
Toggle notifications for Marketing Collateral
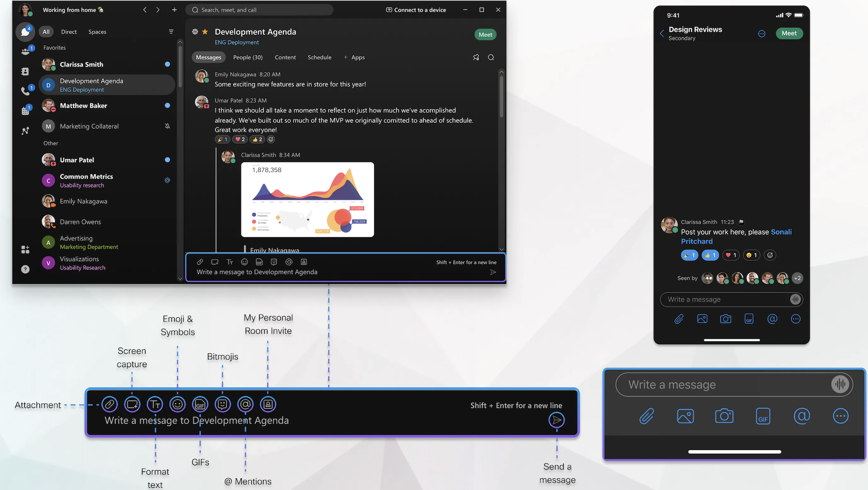168,126
